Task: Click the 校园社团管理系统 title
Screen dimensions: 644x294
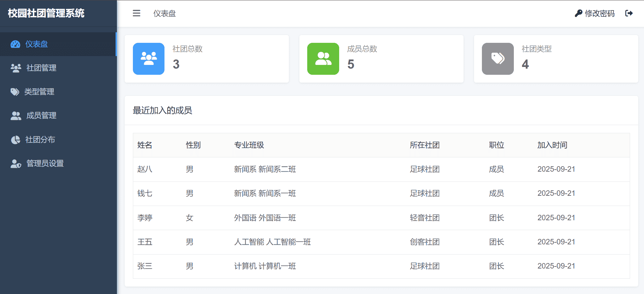Action: 46,13
